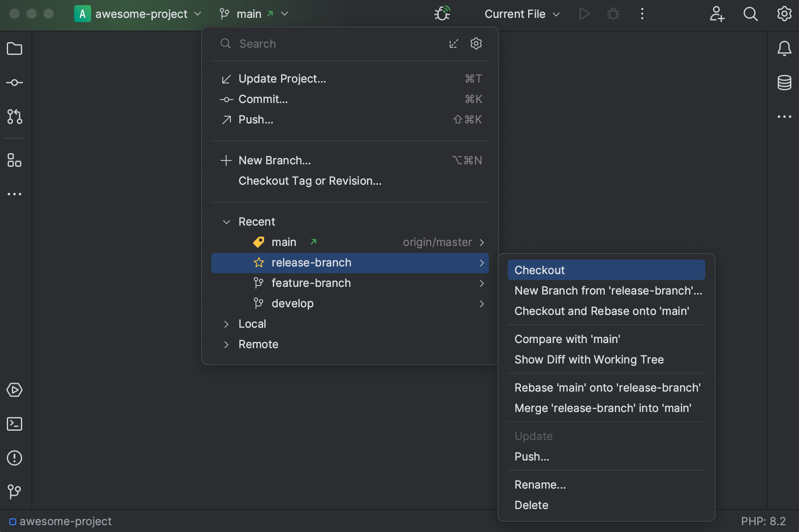Collapse the Recent branches section
799x532 pixels.
[226, 222]
